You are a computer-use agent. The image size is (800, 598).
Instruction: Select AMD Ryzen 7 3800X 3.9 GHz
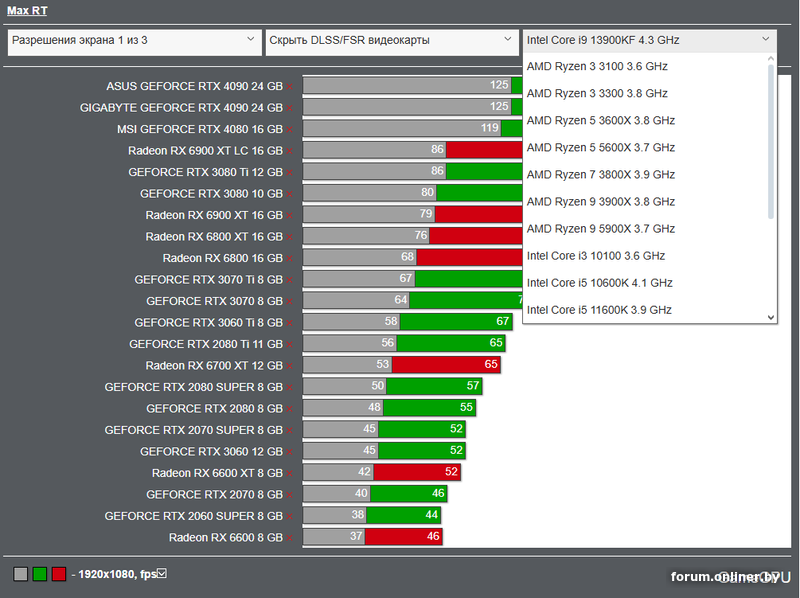[x=645, y=175]
